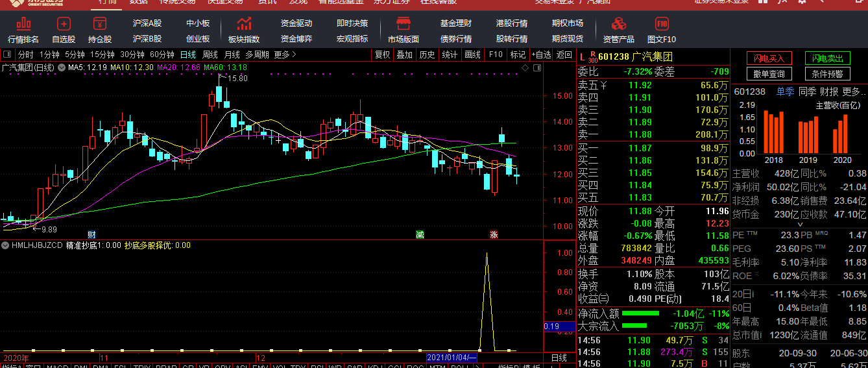Click the 2021/01/04 date marker on timeline
The width and height of the screenshot is (868, 368).
(x=452, y=358)
